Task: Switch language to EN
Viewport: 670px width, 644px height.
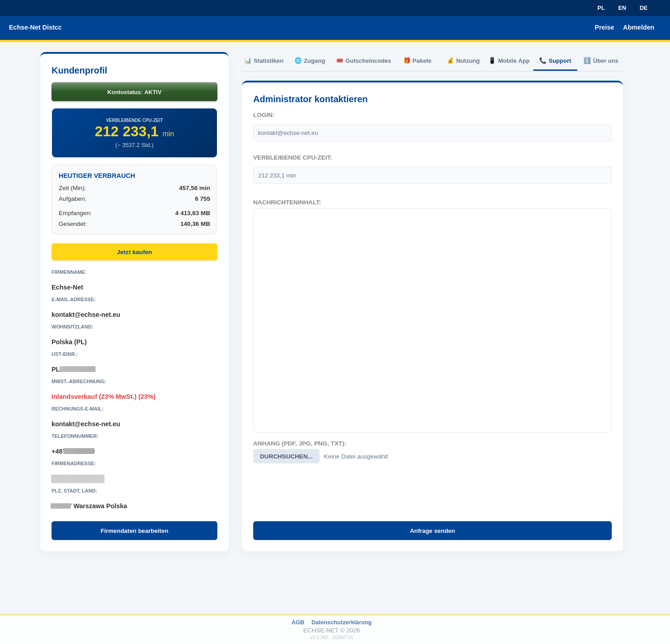Action: pyautogui.click(x=622, y=8)
